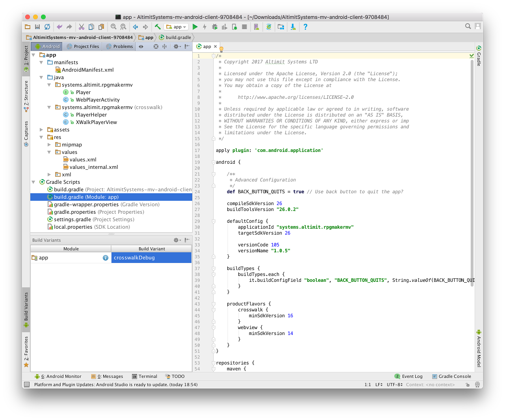The height and width of the screenshot is (420, 505).
Task: Click the Undo arrow
Action: (59, 27)
